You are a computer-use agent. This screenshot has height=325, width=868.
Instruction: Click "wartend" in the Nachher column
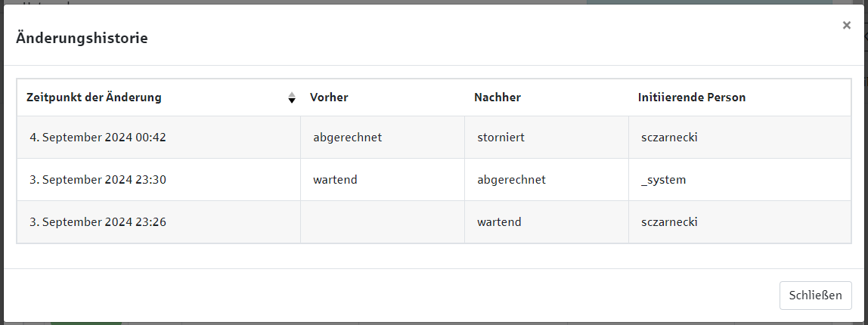click(x=499, y=222)
